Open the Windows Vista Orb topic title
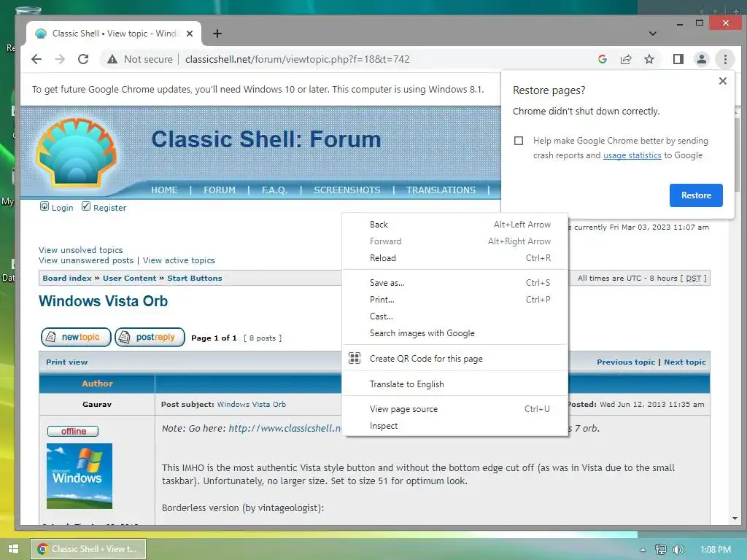This screenshot has width=747, height=560. click(103, 301)
